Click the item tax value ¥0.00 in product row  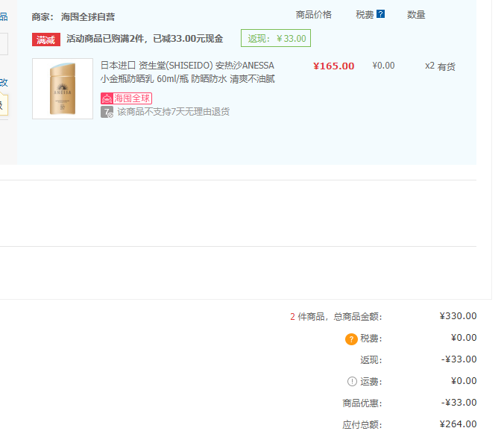pyautogui.click(x=383, y=66)
